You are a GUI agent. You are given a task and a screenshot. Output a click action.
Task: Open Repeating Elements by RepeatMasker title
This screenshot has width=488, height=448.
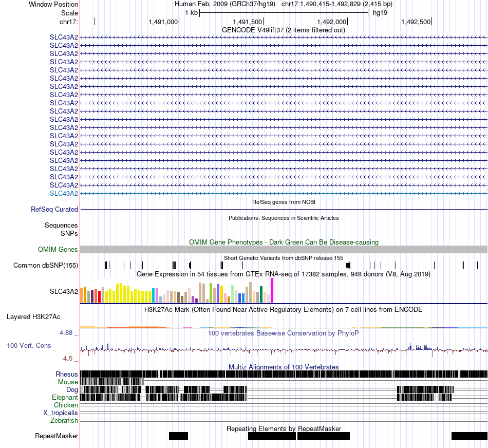pyautogui.click(x=284, y=428)
